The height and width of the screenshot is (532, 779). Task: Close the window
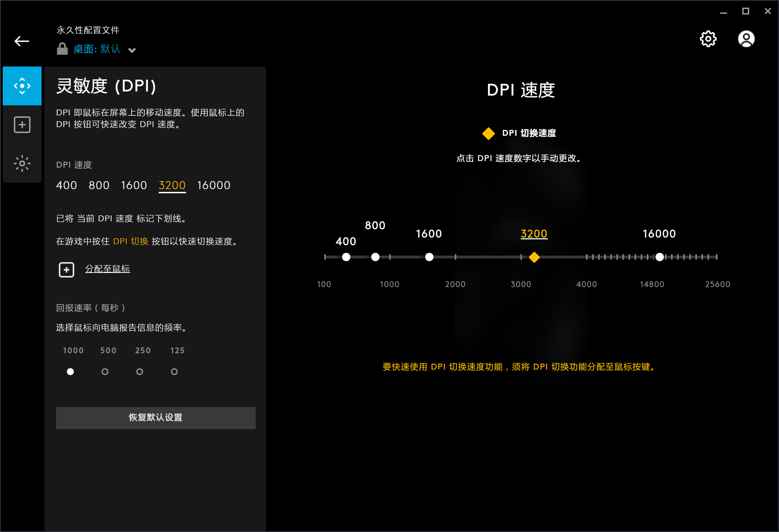[x=768, y=11]
